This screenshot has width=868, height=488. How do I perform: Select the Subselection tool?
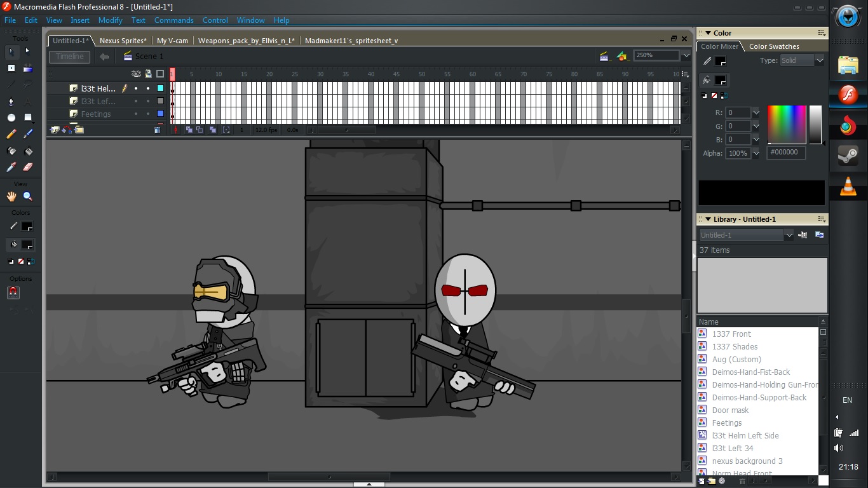(28, 51)
